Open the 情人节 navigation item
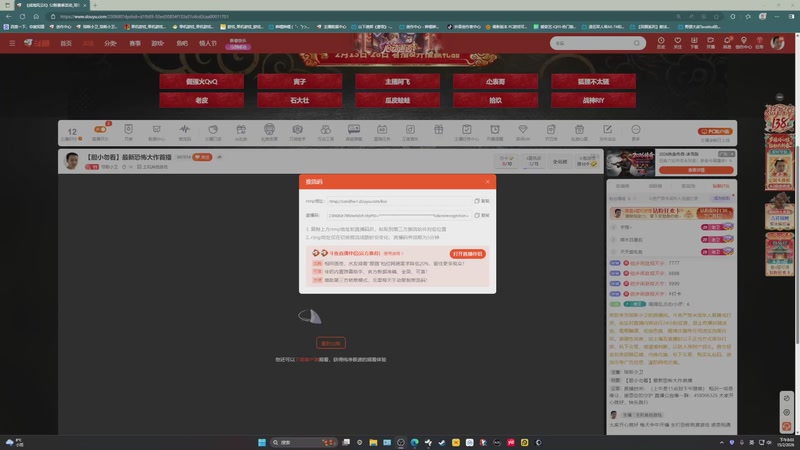 point(208,43)
